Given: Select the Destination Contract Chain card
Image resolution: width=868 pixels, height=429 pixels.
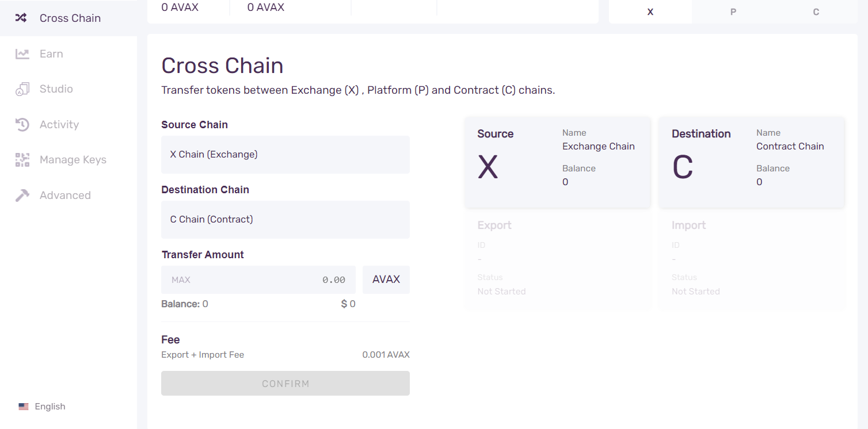Looking at the screenshot, I should pos(751,162).
